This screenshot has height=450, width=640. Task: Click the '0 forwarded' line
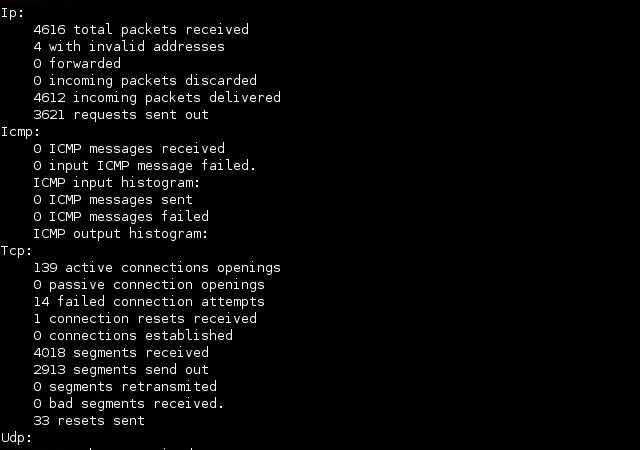point(77,63)
